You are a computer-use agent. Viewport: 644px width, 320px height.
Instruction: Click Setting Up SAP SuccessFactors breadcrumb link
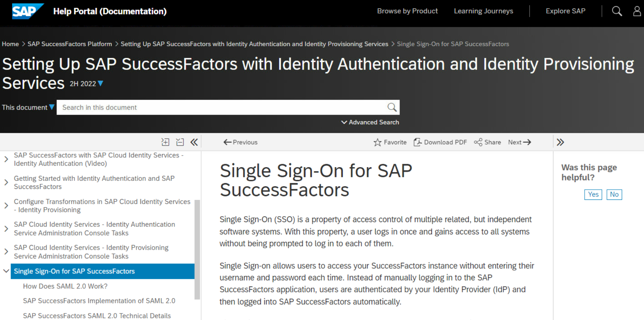pos(254,44)
